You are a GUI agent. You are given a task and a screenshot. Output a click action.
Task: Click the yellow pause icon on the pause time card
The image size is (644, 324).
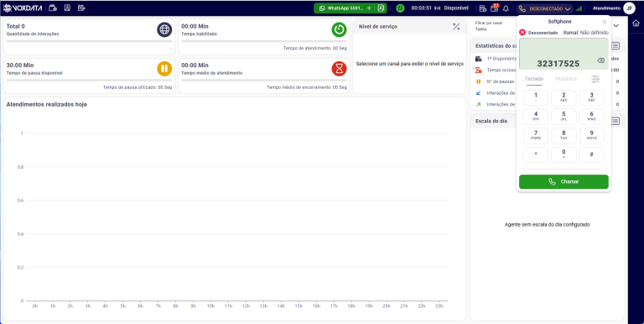pos(164,69)
